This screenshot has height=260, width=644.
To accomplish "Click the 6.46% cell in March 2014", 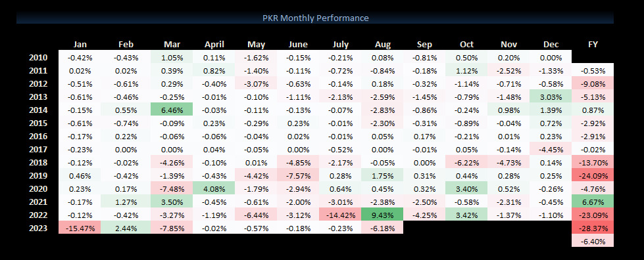I will tap(172, 110).
